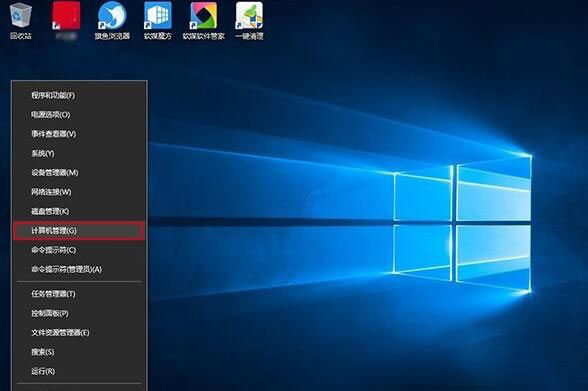588x391 pixels.
Task: Select 文件资源管理器(E) in the menu
Action: [79, 333]
